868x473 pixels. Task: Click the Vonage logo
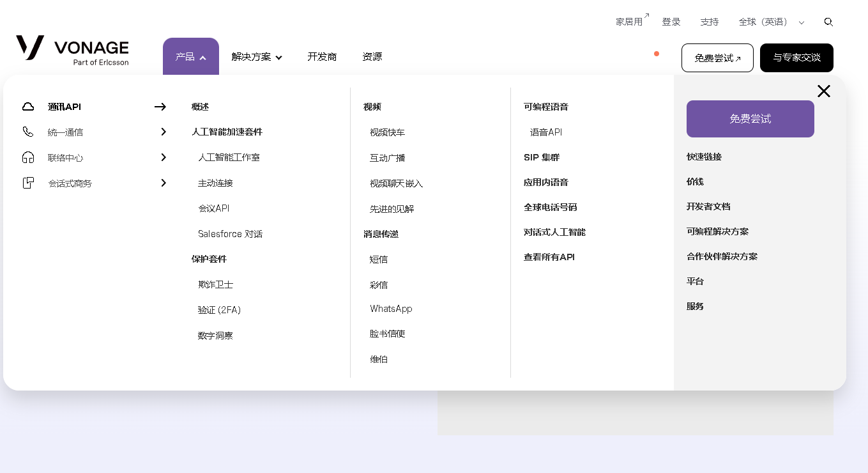click(72, 50)
